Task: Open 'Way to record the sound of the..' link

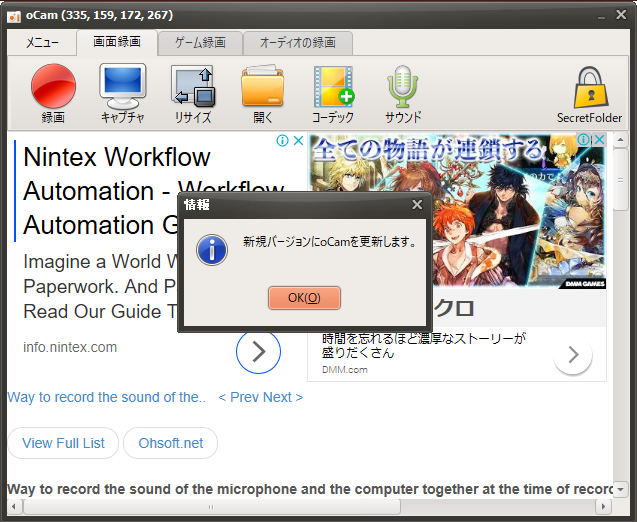Action: coord(106,397)
